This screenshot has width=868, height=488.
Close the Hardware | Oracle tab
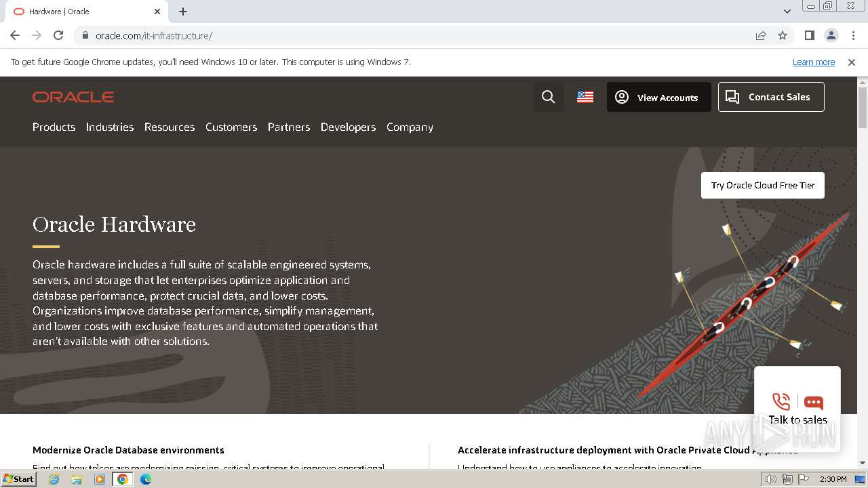[x=157, y=12]
